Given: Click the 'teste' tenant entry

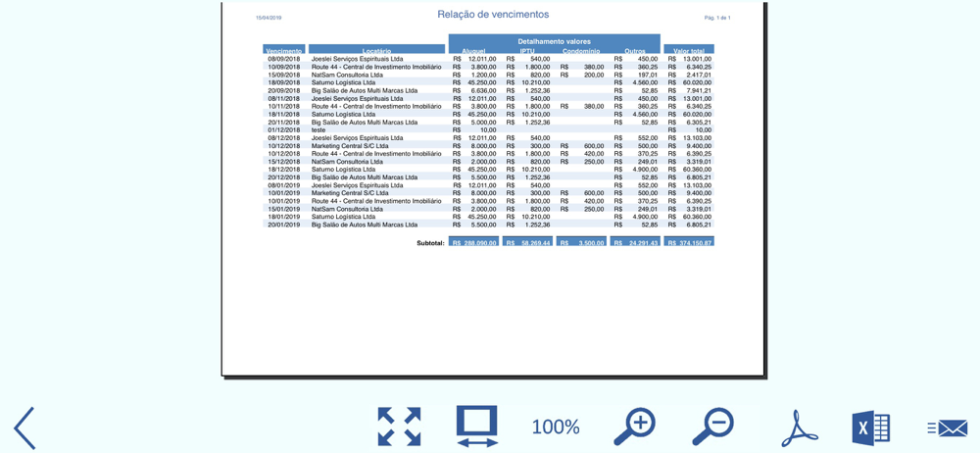Looking at the screenshot, I should pos(318,129).
